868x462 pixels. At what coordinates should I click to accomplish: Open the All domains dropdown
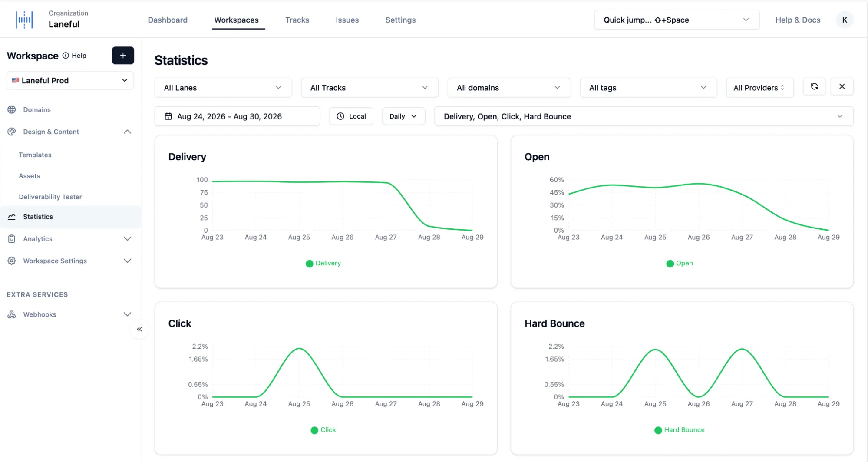(509, 88)
